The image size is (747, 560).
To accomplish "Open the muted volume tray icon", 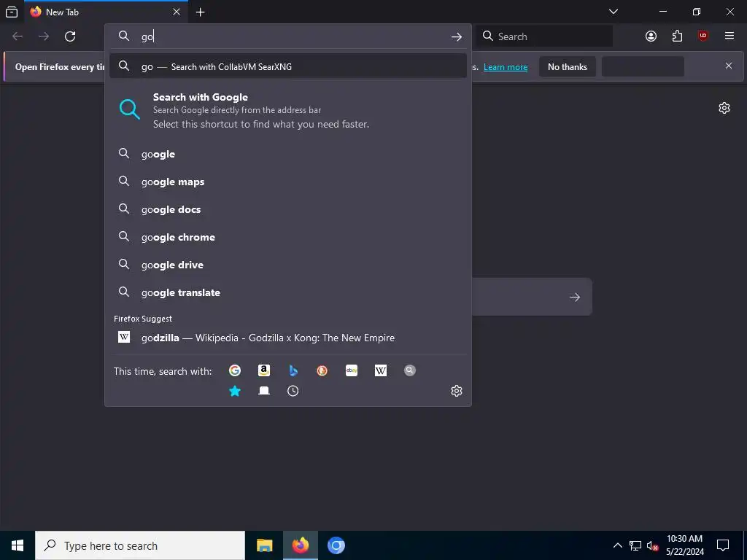I will tap(652, 545).
